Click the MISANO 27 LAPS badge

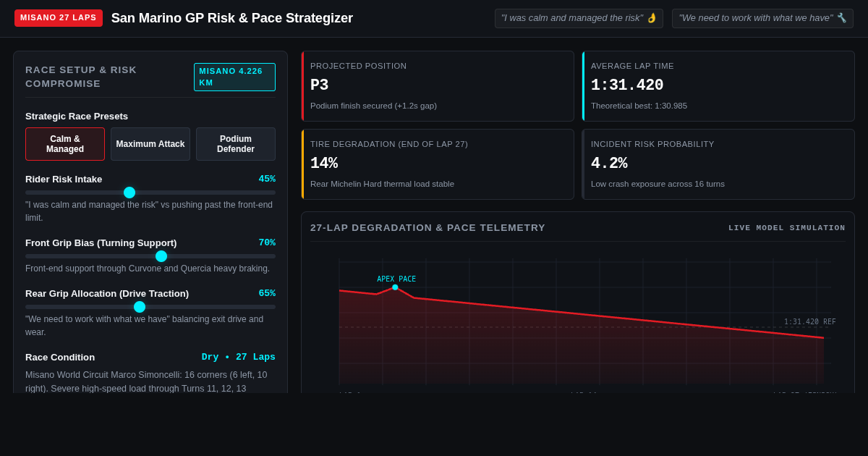pyautogui.click(x=59, y=18)
